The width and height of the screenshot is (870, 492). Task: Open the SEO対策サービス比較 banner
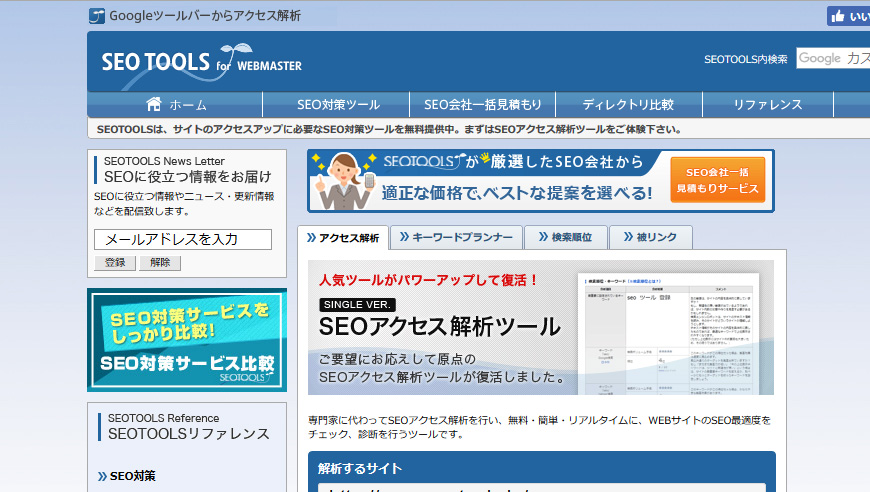point(187,340)
